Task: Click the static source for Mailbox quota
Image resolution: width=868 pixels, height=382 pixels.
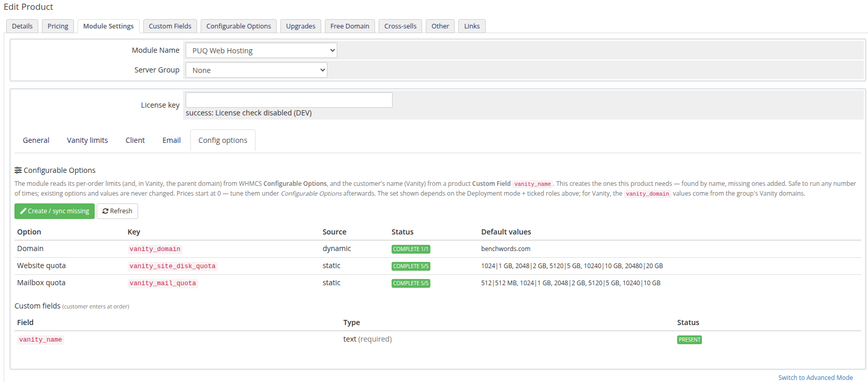Action: [x=332, y=283]
